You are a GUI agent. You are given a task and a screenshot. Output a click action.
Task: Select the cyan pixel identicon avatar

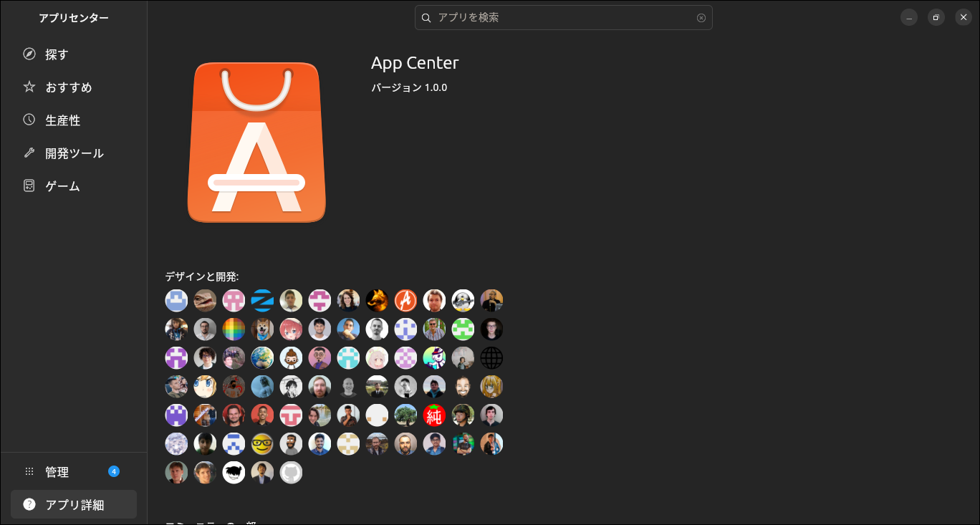pyautogui.click(x=348, y=358)
